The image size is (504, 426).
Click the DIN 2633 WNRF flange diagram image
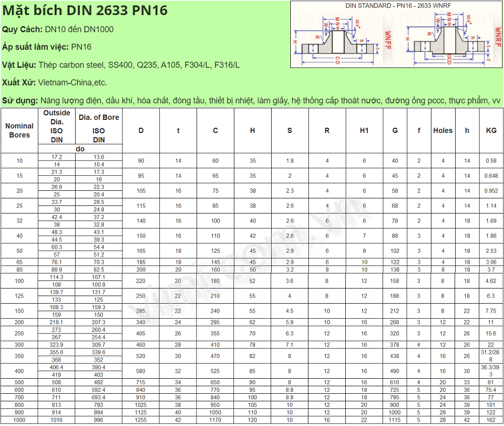pyautogui.click(x=397, y=34)
